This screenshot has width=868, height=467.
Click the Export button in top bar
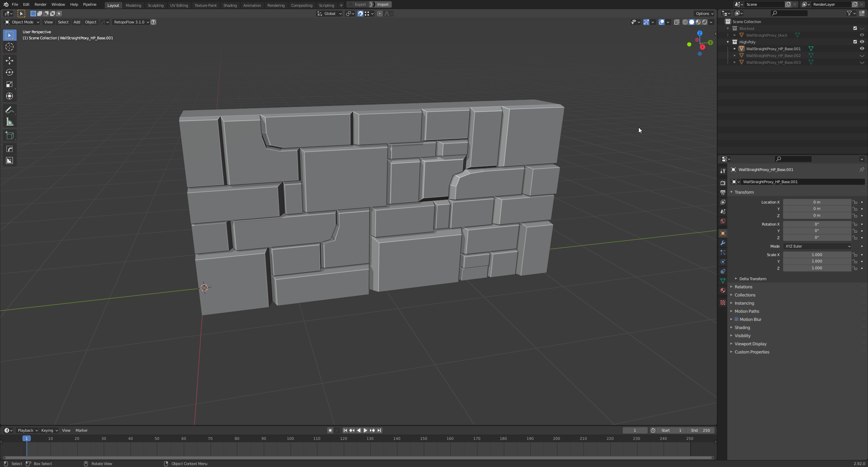click(x=360, y=4)
